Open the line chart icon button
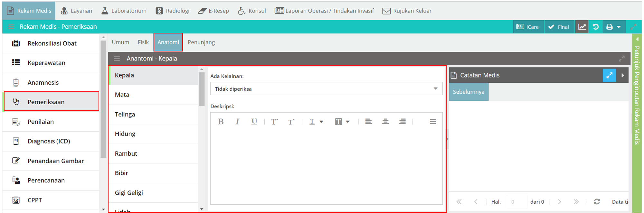This screenshot has width=644, height=213. click(x=582, y=27)
